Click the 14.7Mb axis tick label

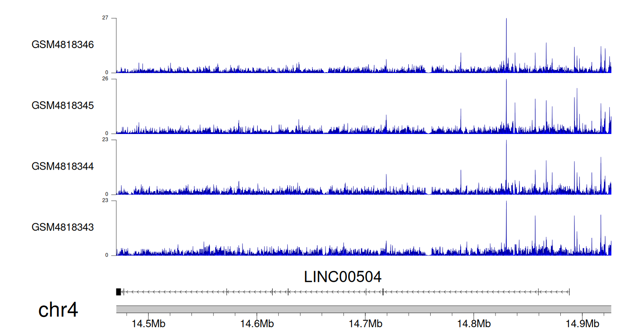click(x=366, y=323)
